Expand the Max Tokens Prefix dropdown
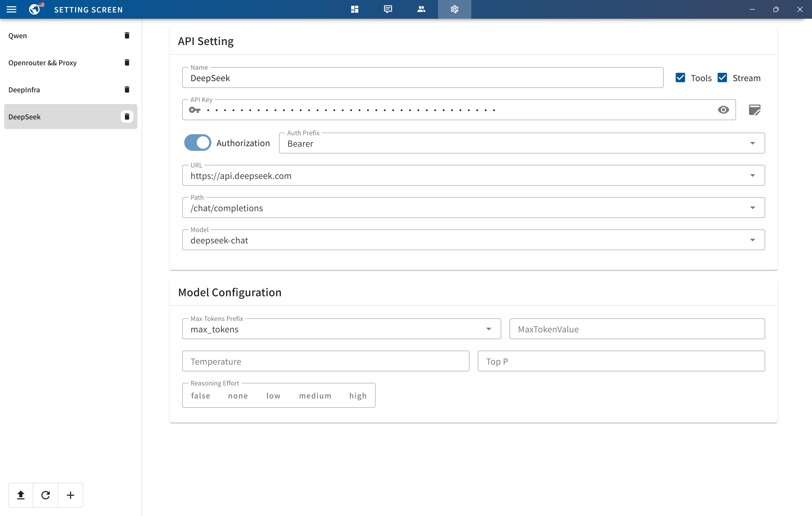This screenshot has height=516, width=812. click(x=488, y=329)
